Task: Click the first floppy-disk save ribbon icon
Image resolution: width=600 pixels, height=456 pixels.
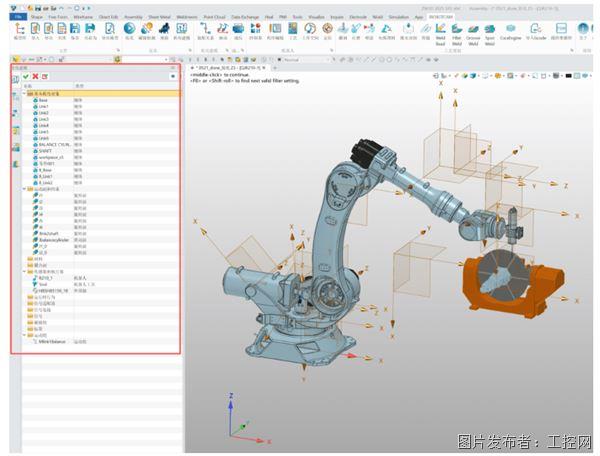Action: [75, 28]
